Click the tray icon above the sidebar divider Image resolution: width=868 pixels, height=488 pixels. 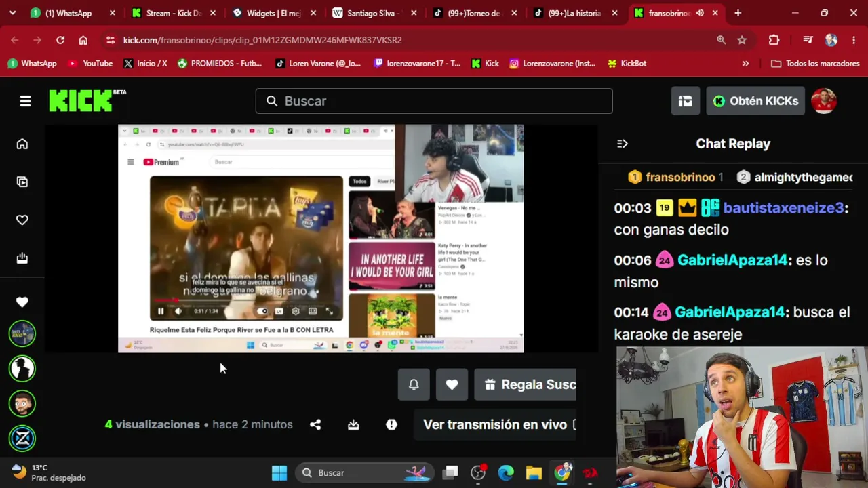22,258
